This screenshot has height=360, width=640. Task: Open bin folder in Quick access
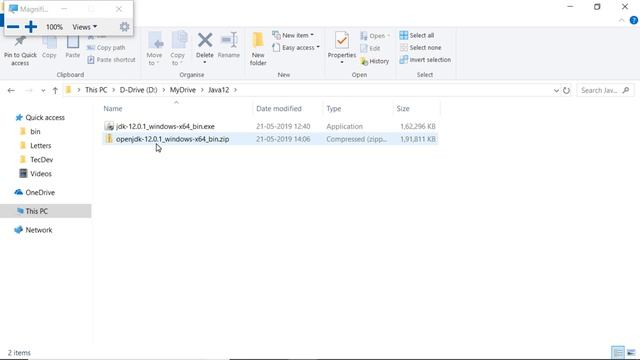coord(35,131)
